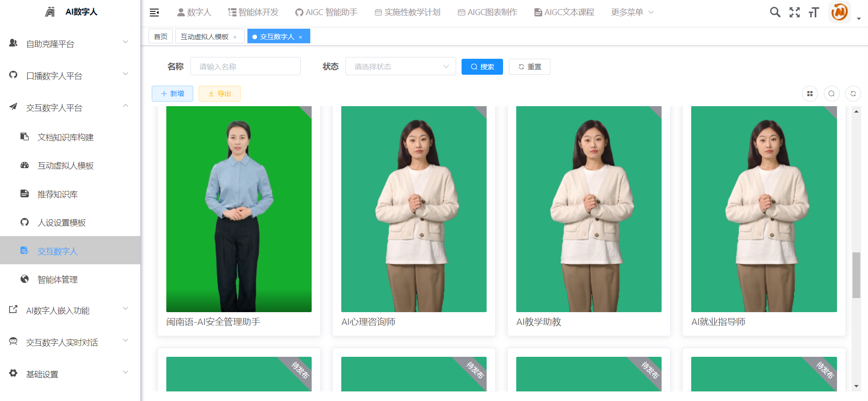The height and width of the screenshot is (401, 868).
Task: Expand the 自助克隆平台 menu chevron
Action: [126, 42]
